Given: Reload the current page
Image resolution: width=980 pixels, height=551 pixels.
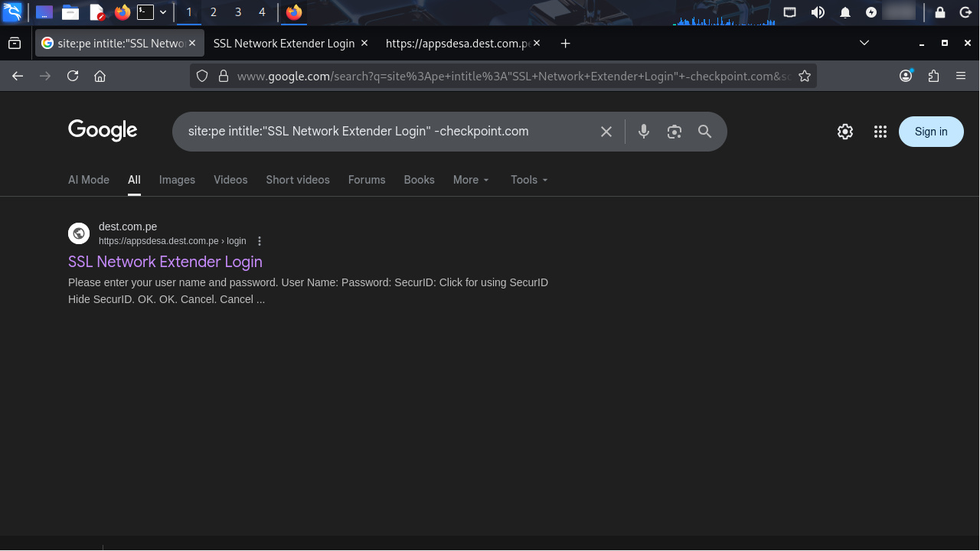Looking at the screenshot, I should coord(73,76).
